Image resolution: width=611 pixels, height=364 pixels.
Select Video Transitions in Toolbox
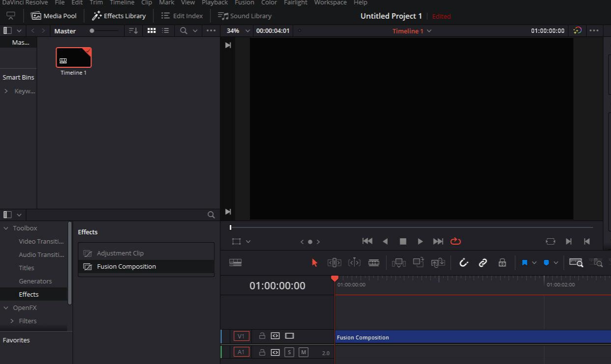point(41,241)
